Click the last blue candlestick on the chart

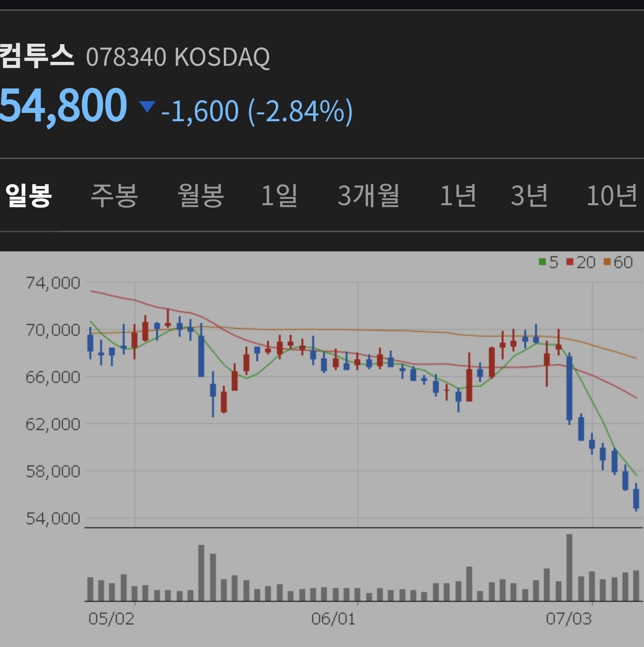coord(636,497)
